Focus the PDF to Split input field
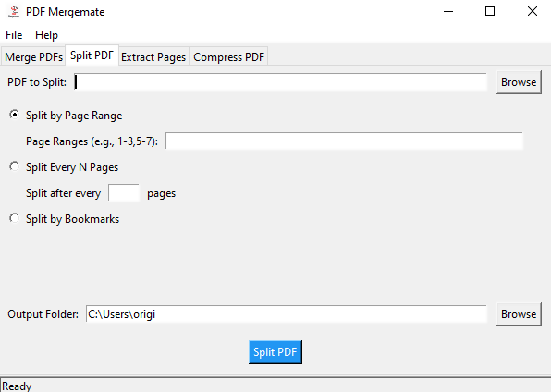Screen dimensions: 551x392 click(280, 82)
